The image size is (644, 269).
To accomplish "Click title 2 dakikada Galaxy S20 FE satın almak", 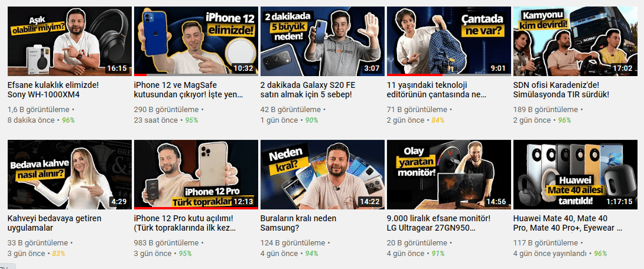I will (308, 90).
